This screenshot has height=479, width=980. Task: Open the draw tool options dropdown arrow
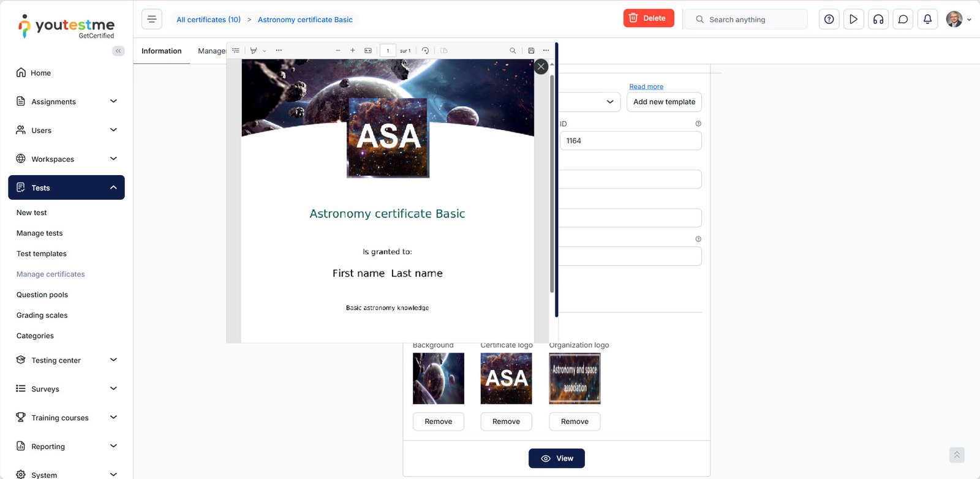pyautogui.click(x=264, y=51)
